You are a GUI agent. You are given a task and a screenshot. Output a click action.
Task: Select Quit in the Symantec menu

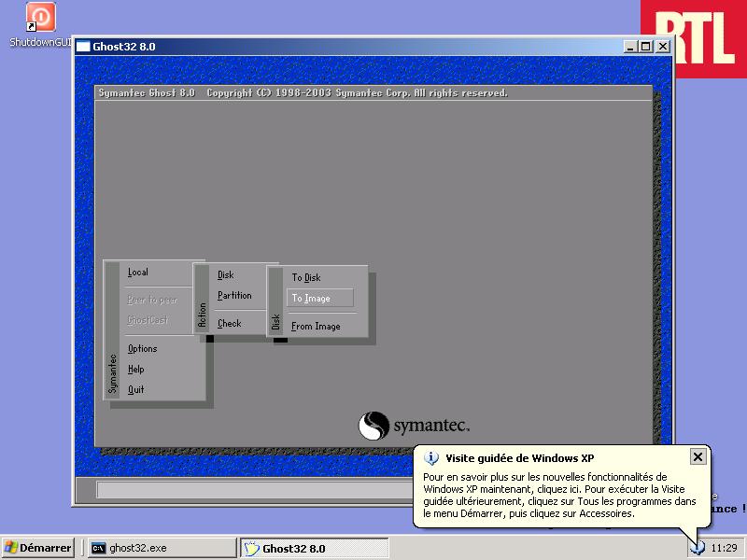coord(135,389)
